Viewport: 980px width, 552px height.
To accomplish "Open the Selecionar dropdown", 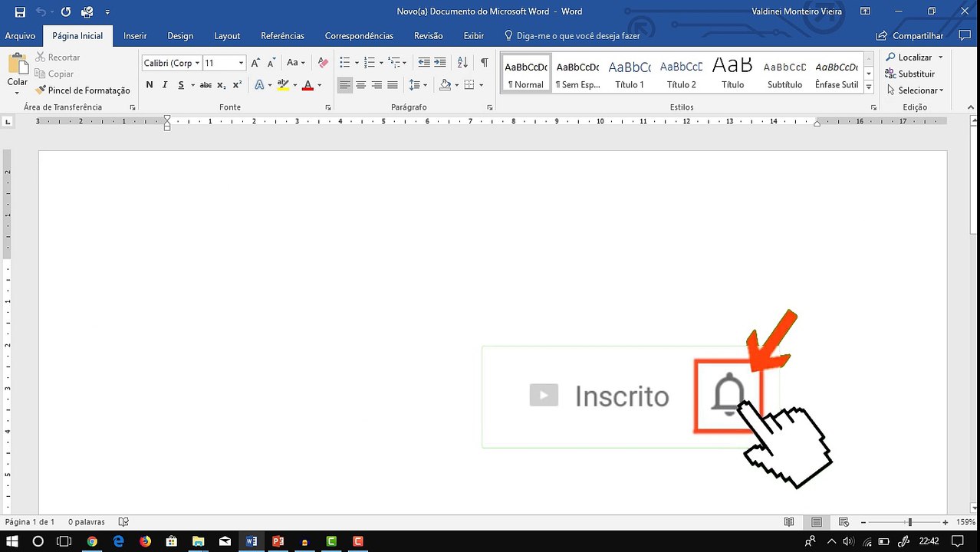I will pos(915,90).
